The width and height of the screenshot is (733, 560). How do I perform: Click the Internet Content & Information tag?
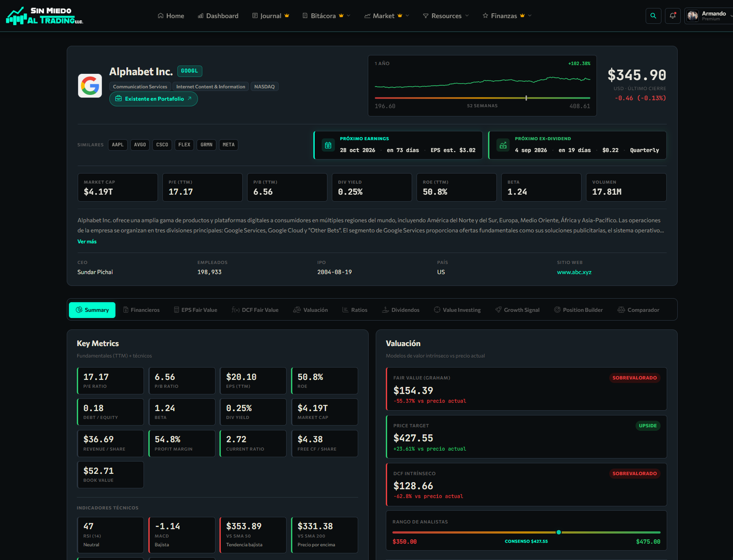(211, 87)
